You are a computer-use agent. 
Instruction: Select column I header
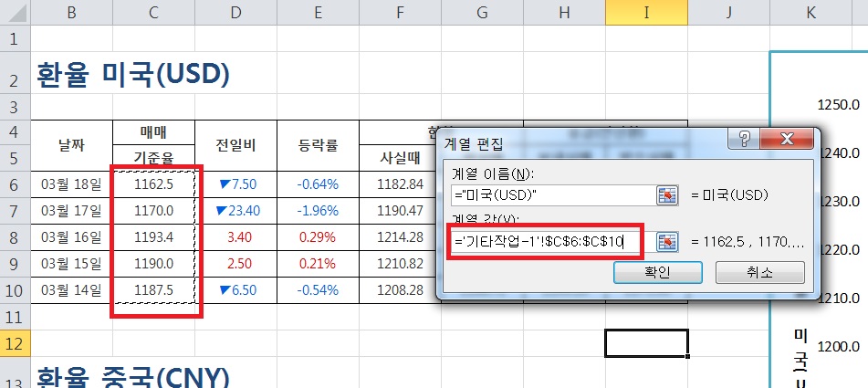coord(646,14)
